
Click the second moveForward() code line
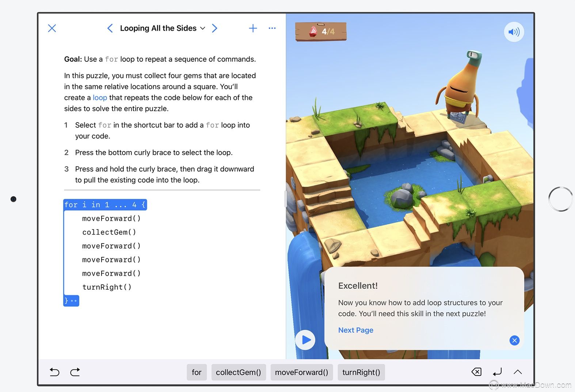click(x=111, y=246)
